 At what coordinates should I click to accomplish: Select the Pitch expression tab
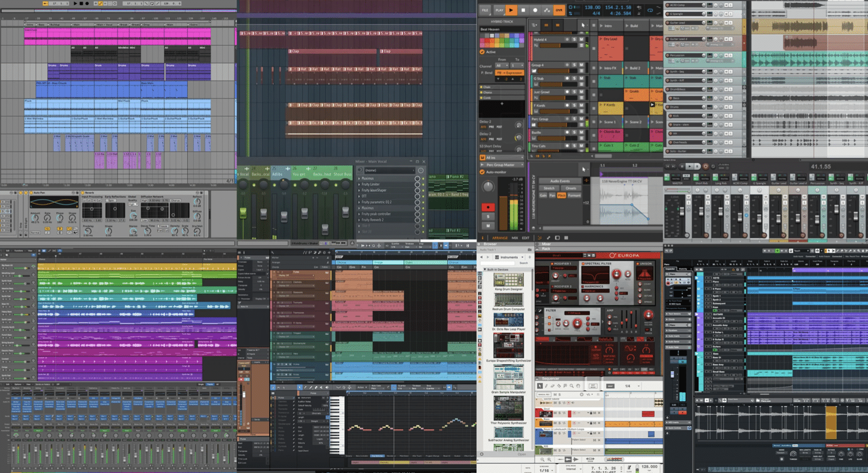pyautogui.click(x=561, y=195)
